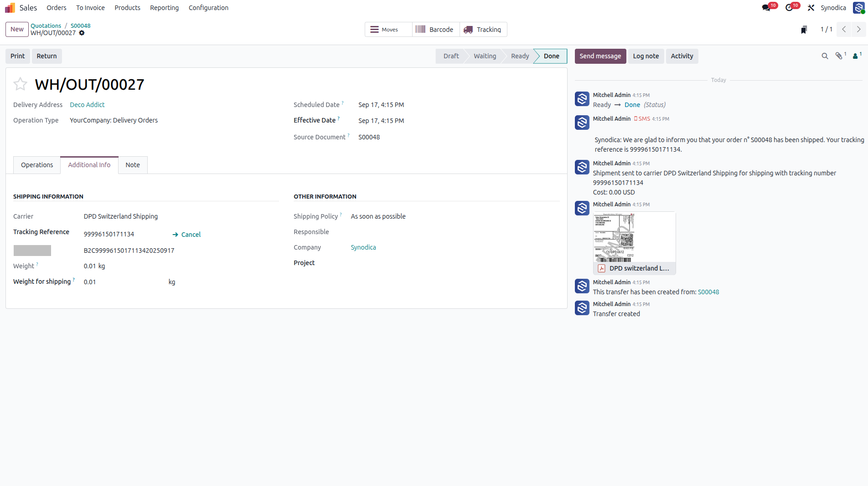Click the Shipping Policy help question mark

click(341, 214)
